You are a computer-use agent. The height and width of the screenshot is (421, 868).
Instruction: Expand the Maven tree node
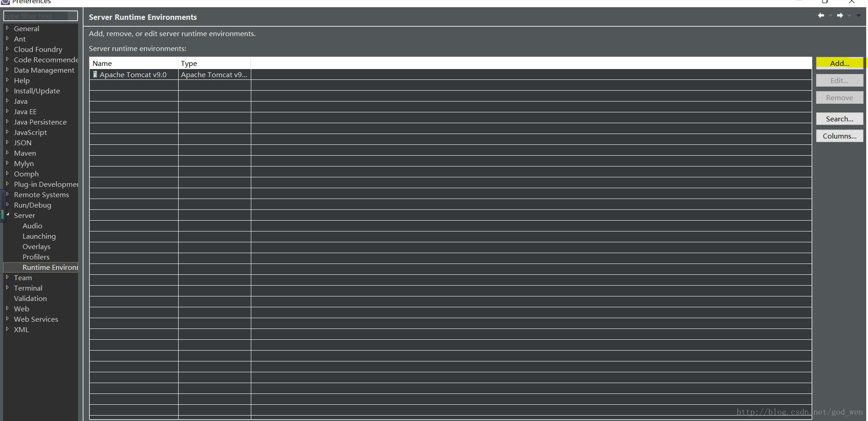point(7,153)
